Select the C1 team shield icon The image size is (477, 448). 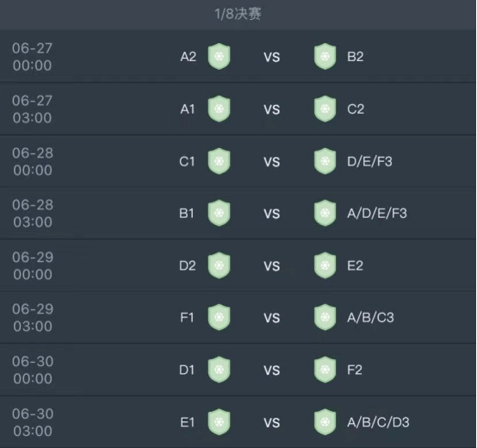click(219, 161)
